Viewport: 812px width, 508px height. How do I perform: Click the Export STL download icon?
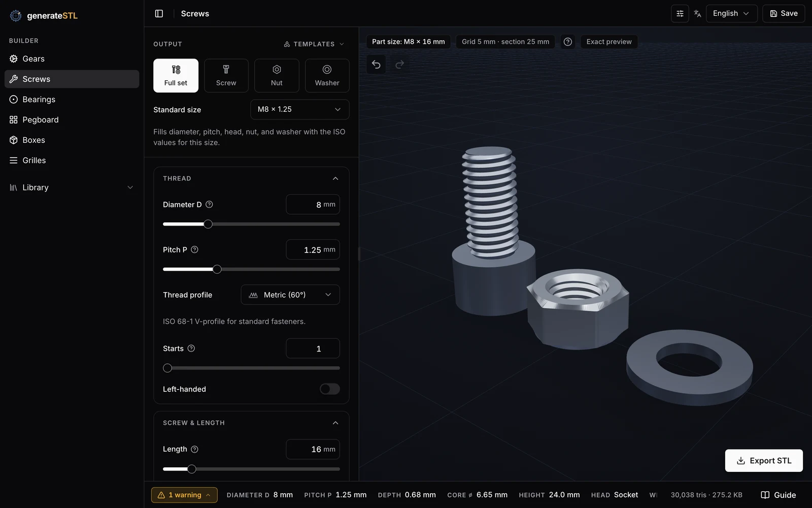click(x=741, y=461)
